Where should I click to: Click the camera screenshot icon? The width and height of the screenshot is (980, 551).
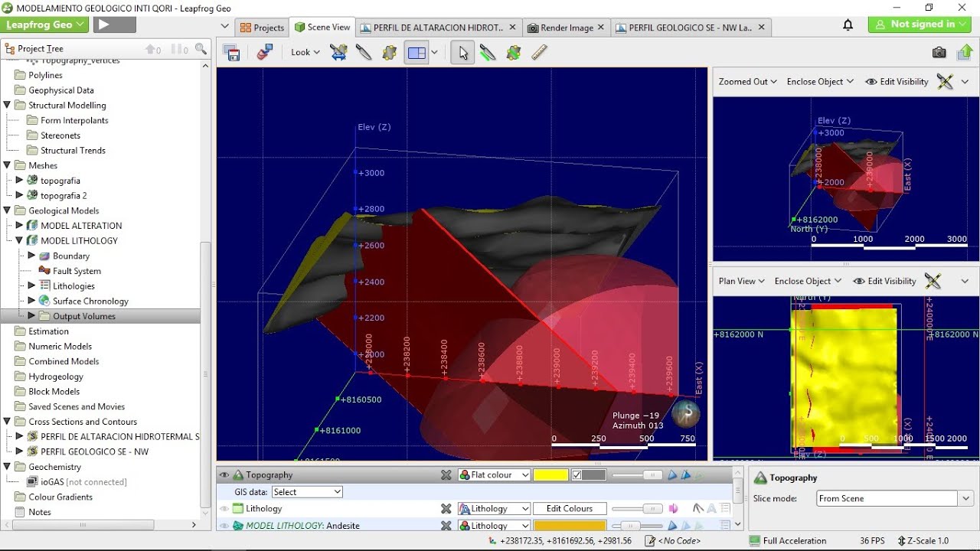[939, 53]
